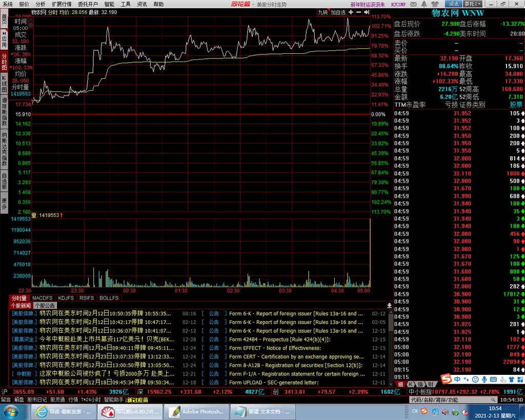The height and width of the screenshot is (420, 525).
Task: Click the orange speaker volume tray icon
Action: [445, 412]
